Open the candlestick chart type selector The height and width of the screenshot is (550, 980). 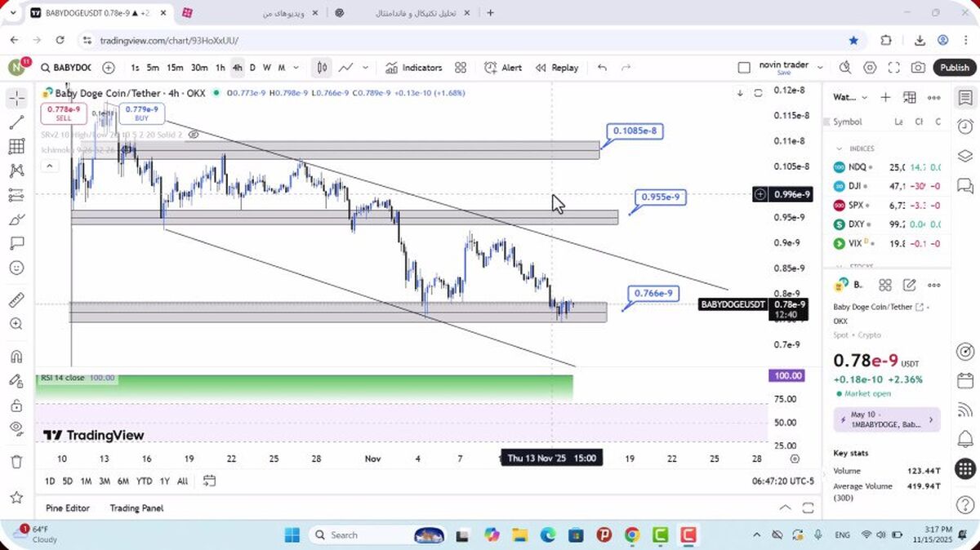coord(323,68)
